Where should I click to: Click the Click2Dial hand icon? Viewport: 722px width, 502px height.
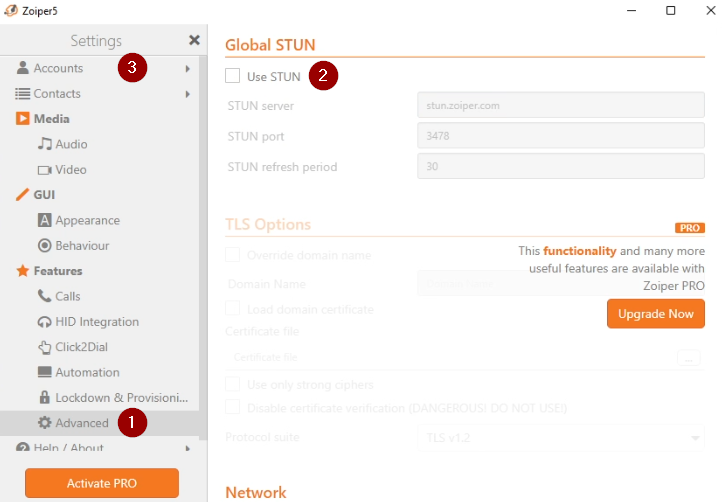tap(44, 347)
